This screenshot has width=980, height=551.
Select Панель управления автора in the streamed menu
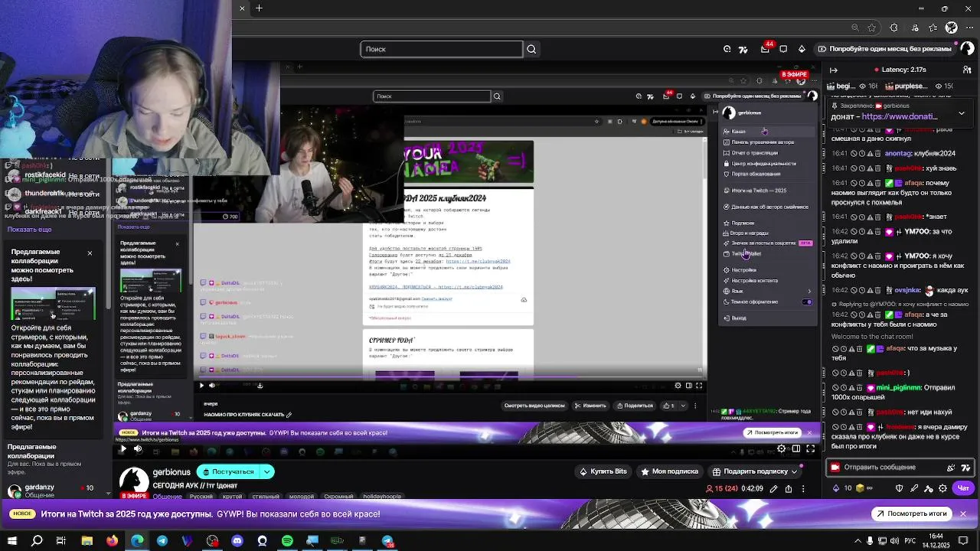tap(763, 142)
